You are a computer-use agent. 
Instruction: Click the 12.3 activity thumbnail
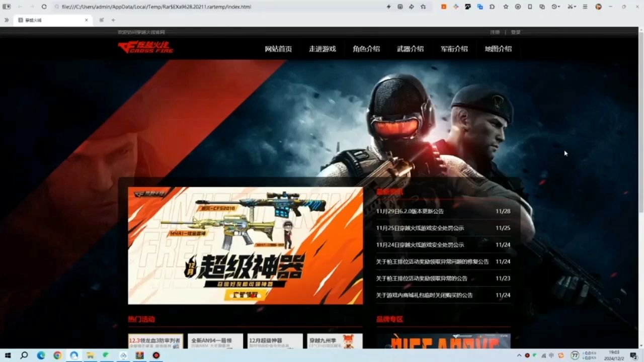tap(155, 341)
